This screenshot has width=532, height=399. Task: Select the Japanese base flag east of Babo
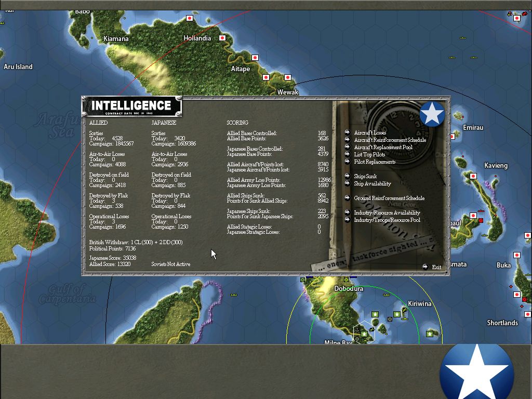pyautogui.click(x=190, y=18)
